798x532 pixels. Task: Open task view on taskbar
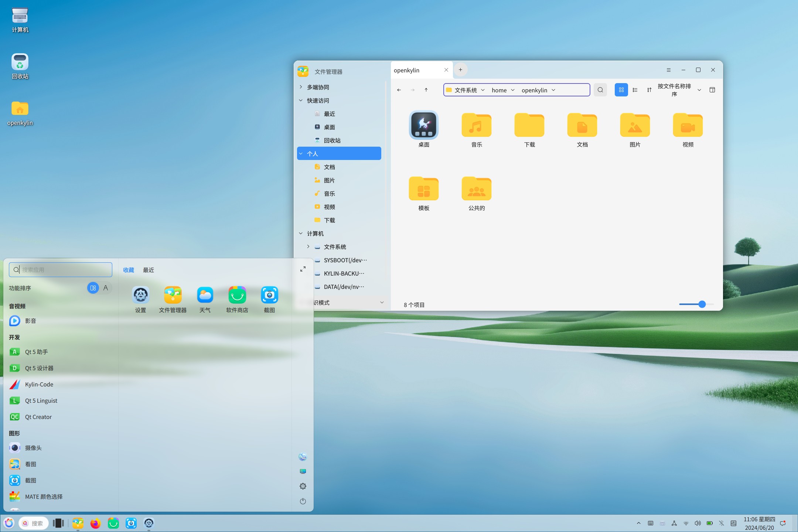click(x=58, y=523)
